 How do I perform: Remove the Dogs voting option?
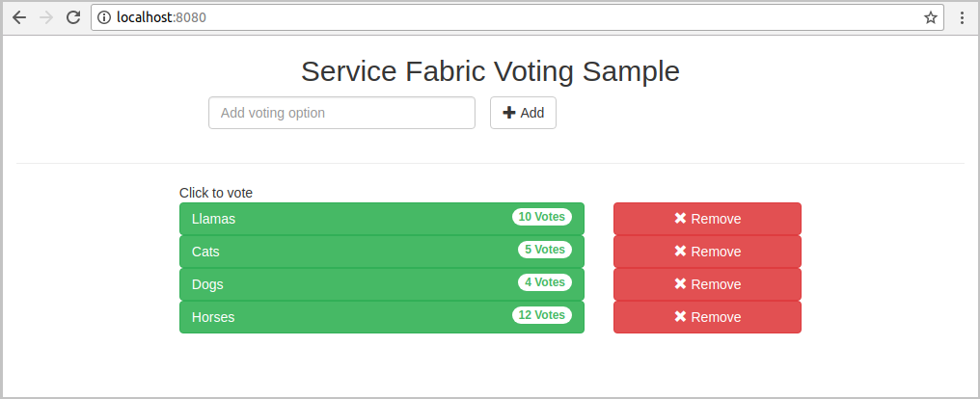pos(707,284)
